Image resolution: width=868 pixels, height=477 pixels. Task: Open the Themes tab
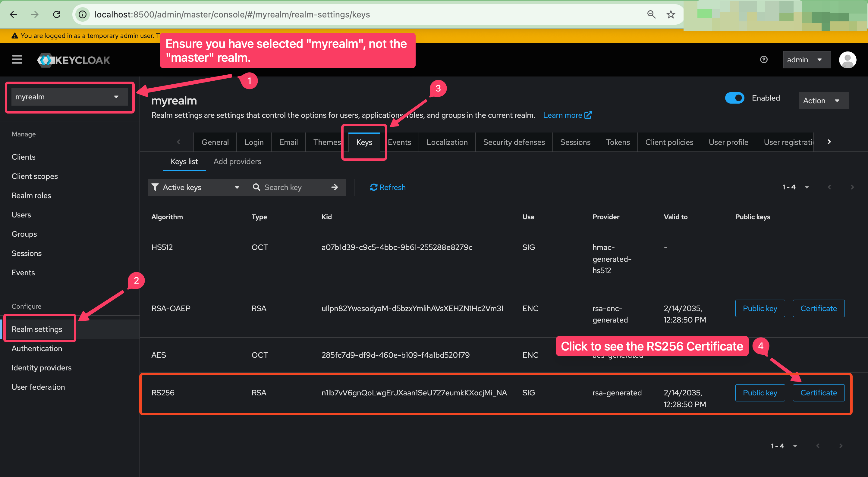[x=327, y=142]
